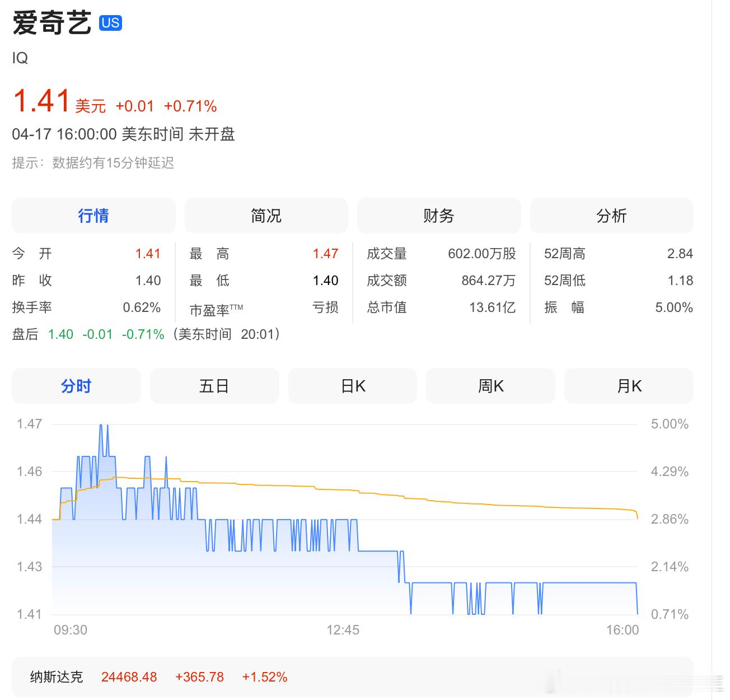Click the blue US market badge
Viewport: 730px width, 700px height.
coord(110,23)
